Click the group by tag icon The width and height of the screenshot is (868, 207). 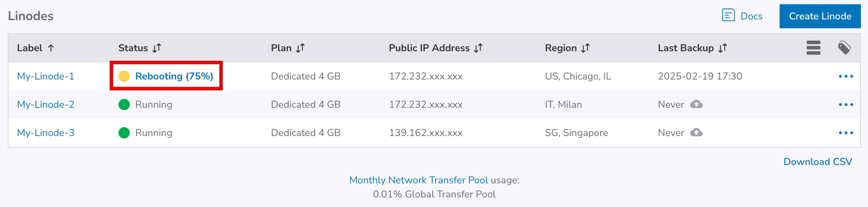844,48
